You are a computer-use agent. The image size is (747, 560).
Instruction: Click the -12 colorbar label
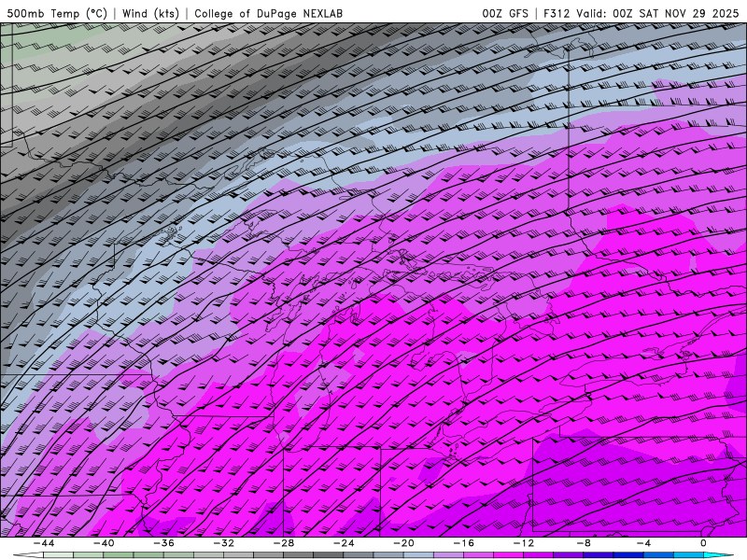click(x=524, y=543)
